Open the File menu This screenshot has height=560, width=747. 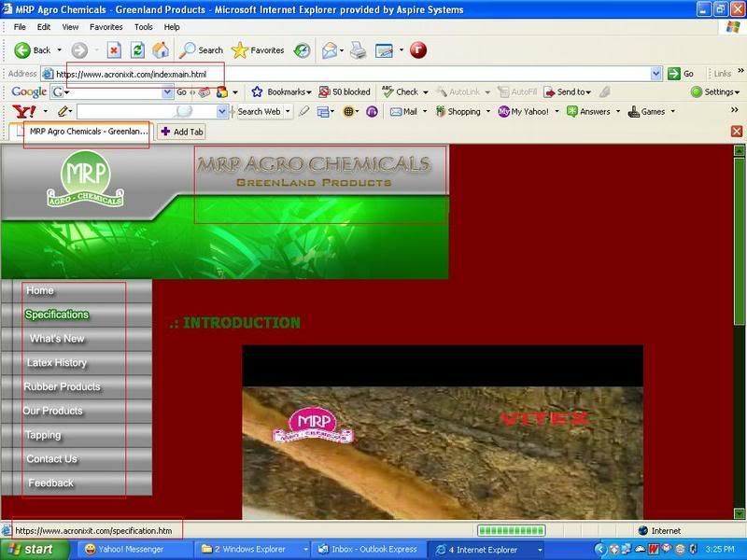pyautogui.click(x=20, y=27)
